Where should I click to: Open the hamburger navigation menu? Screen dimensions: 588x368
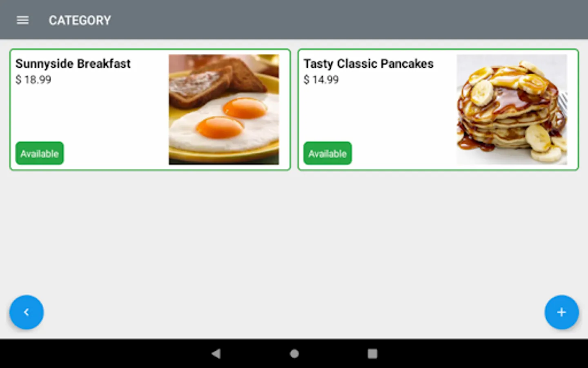coord(22,20)
